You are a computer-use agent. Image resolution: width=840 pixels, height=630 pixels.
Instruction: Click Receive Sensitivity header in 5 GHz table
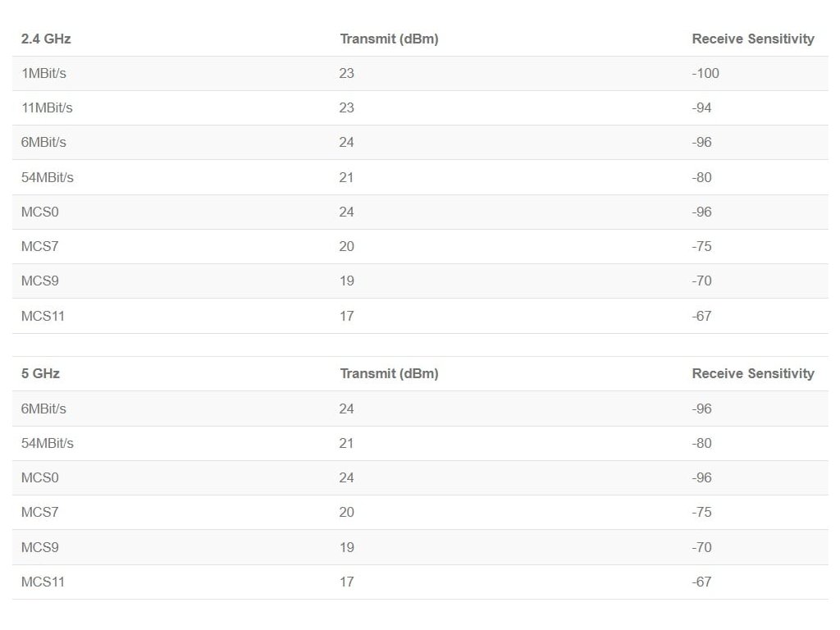753,373
